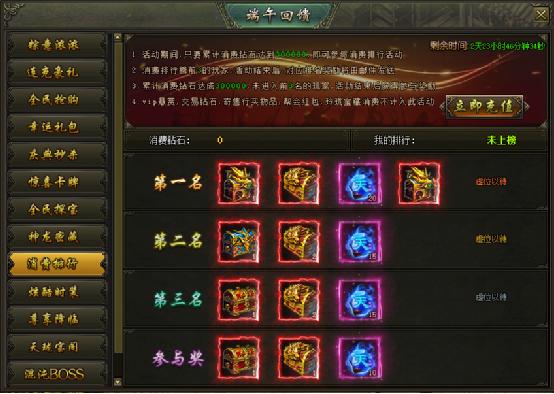Select third-place red gem chest icon

click(239, 300)
